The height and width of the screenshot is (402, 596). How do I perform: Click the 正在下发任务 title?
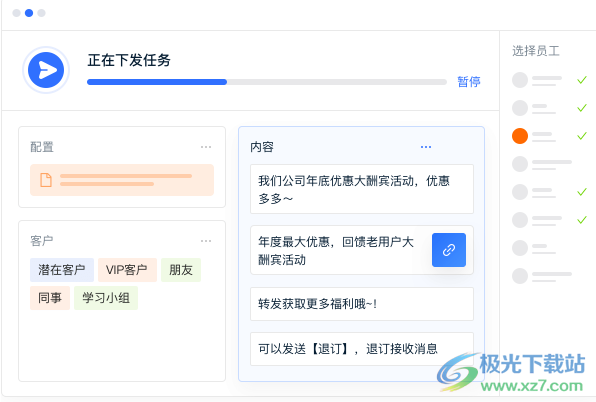pyautogui.click(x=129, y=60)
